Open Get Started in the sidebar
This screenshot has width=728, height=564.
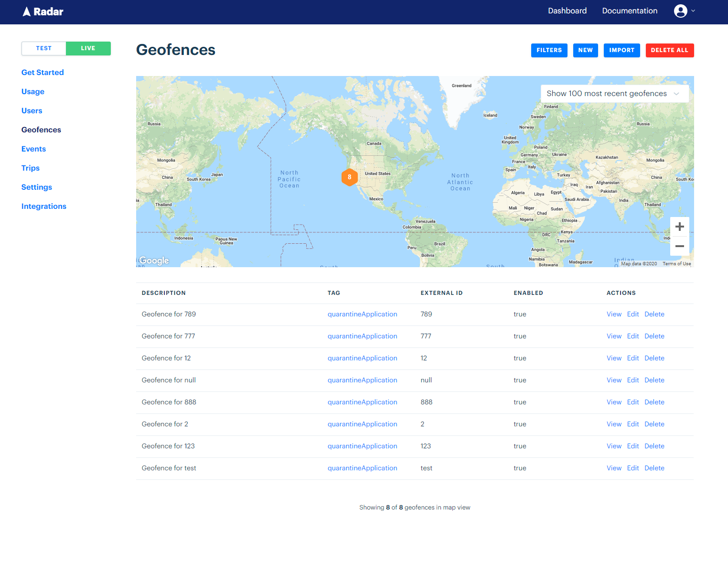tap(43, 73)
